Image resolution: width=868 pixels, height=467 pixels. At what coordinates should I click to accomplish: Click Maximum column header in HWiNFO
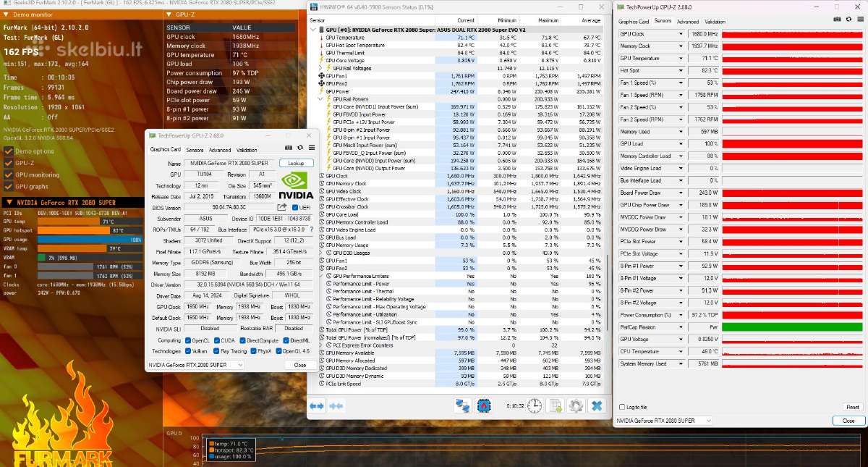pyautogui.click(x=548, y=21)
